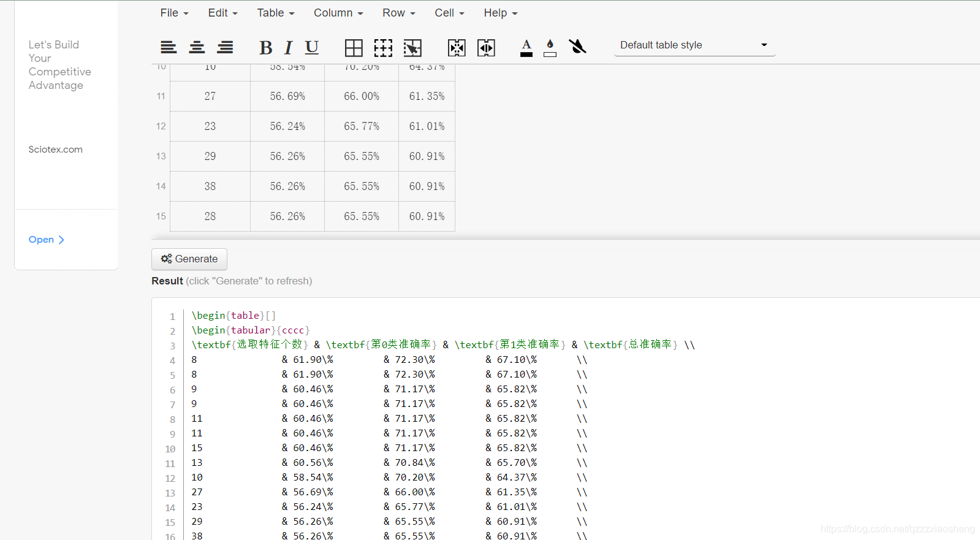Select row header 13

pyautogui.click(x=161, y=156)
